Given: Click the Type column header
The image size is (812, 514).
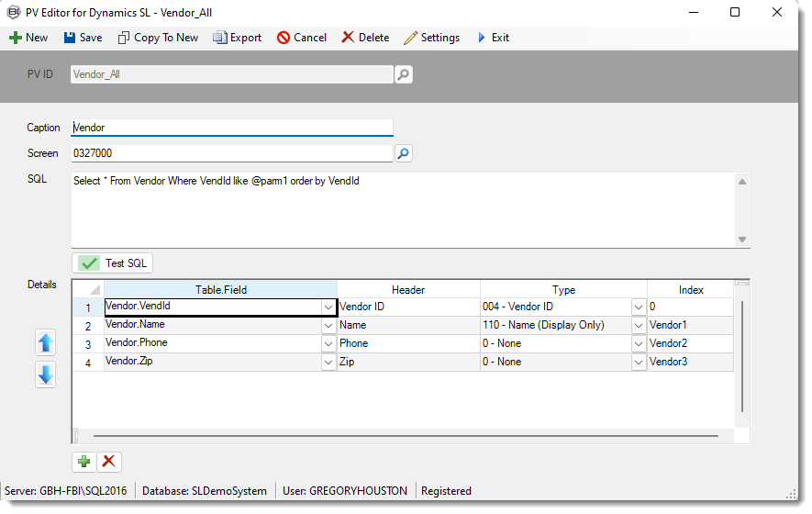Looking at the screenshot, I should (563, 290).
